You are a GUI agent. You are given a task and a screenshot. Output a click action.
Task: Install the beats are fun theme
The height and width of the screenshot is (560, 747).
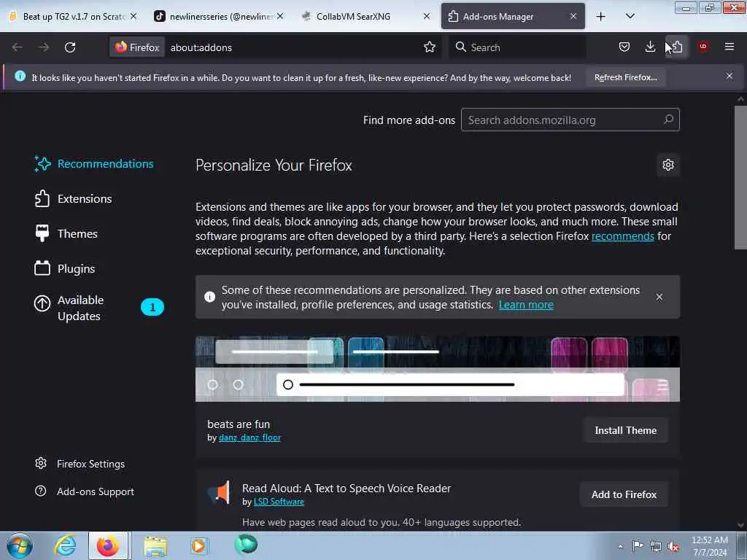pyautogui.click(x=625, y=430)
